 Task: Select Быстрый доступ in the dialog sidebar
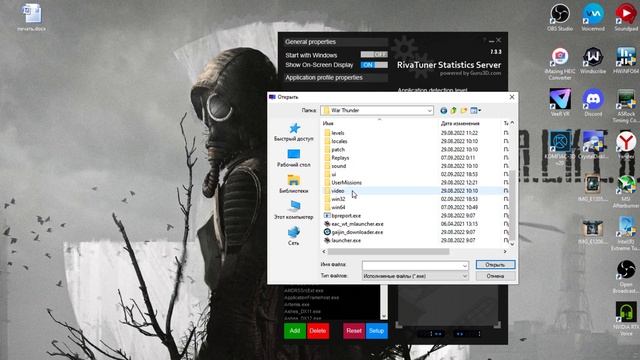coord(293,132)
